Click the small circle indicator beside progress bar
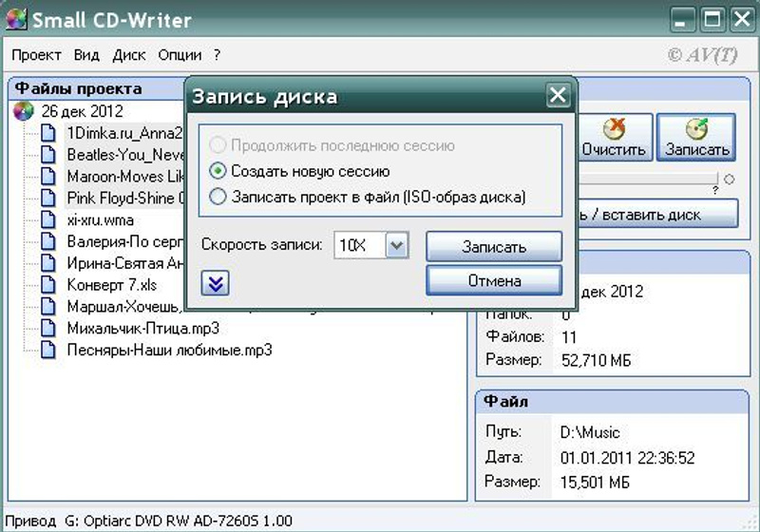This screenshot has width=760, height=532. pos(729,180)
